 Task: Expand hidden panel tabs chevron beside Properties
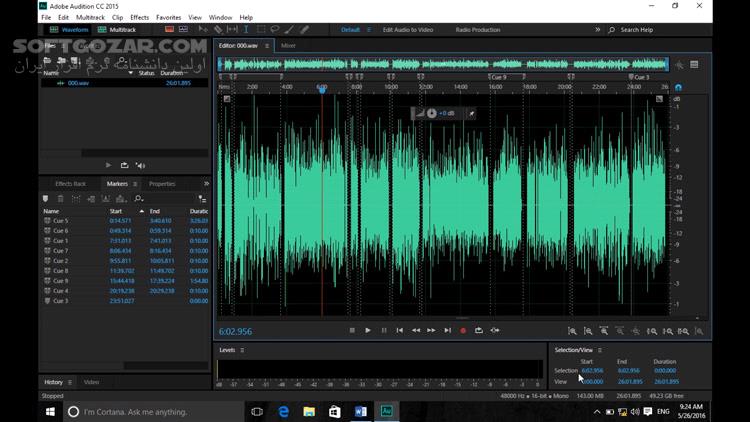pyautogui.click(x=206, y=184)
